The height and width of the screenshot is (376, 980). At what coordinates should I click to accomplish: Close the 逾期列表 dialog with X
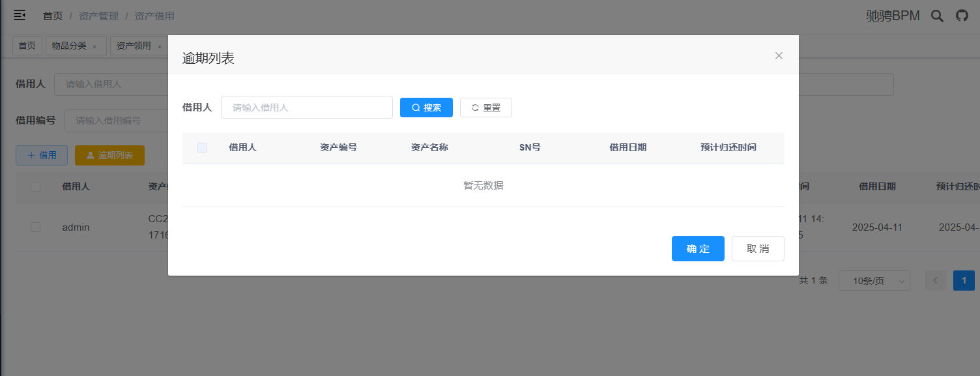pyautogui.click(x=779, y=55)
